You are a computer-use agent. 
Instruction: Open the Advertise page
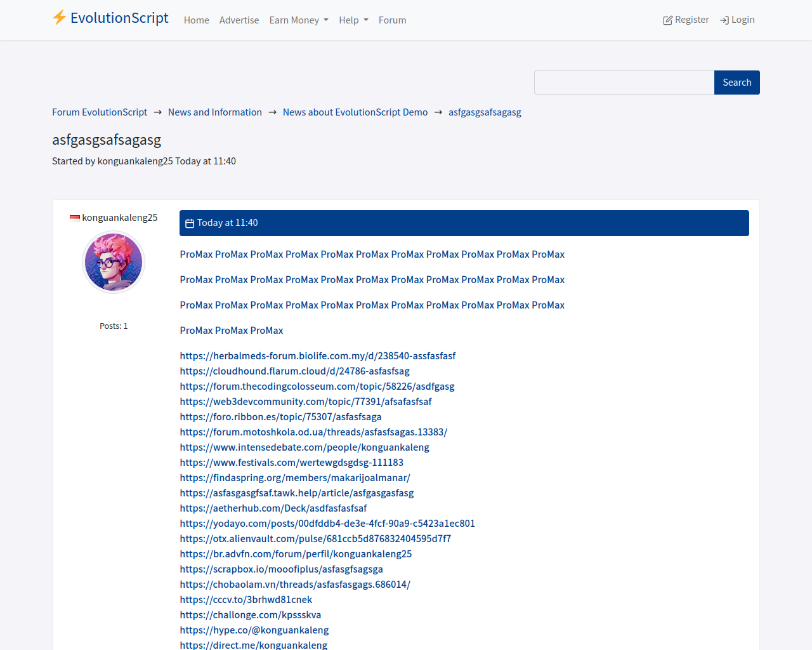pos(239,20)
